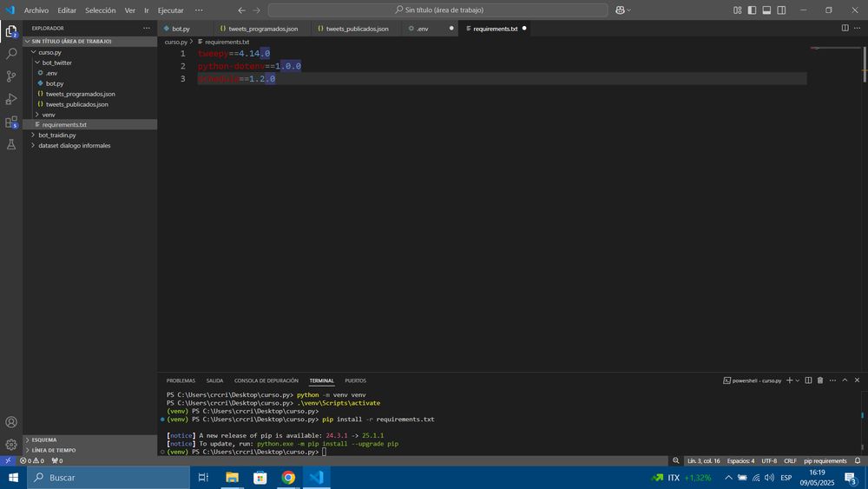868x489 pixels.
Task: Toggle the primary side bar
Action: (752, 10)
